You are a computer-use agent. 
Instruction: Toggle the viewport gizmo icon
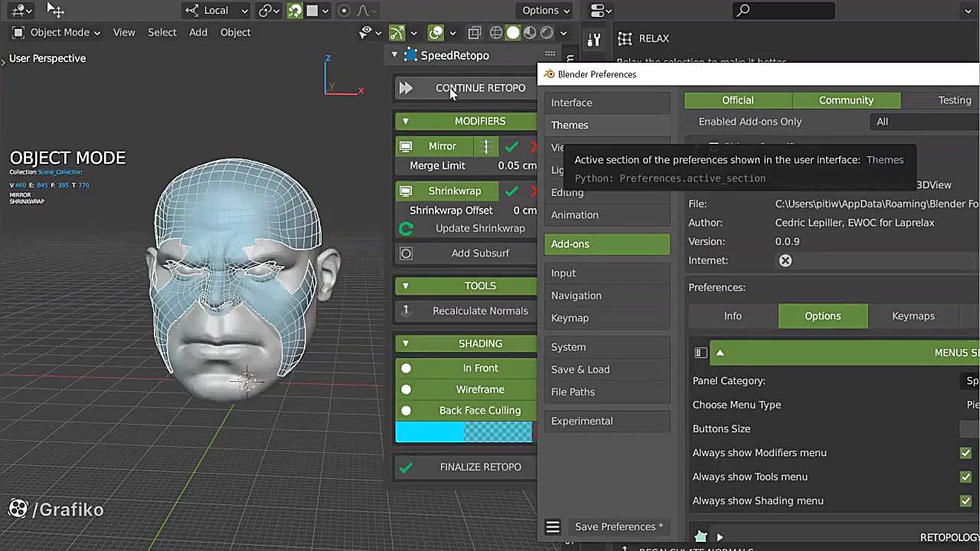tap(397, 32)
